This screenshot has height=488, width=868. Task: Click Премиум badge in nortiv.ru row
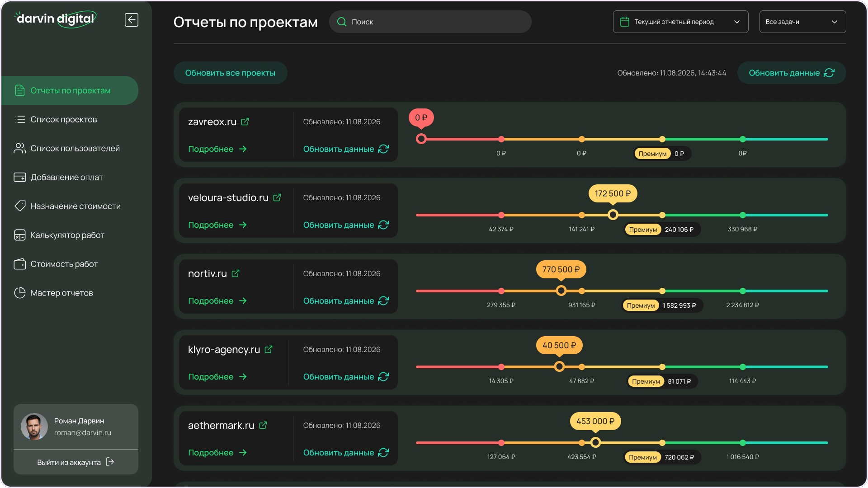(641, 305)
